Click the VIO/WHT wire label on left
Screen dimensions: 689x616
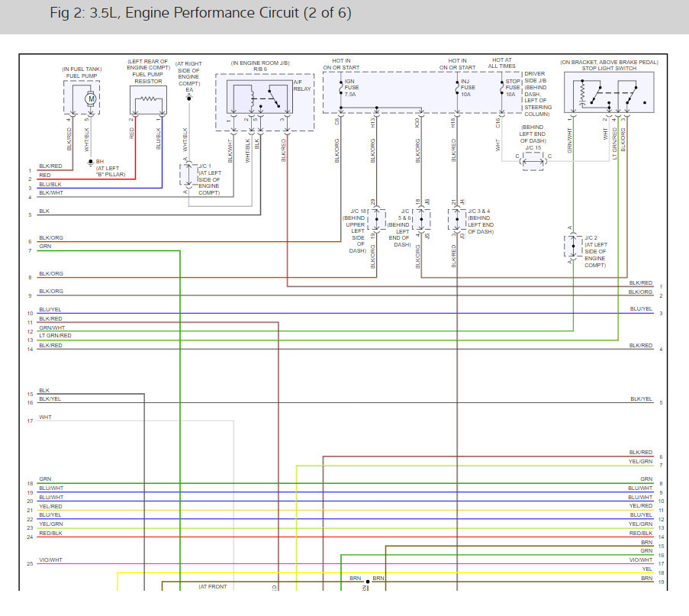pos(50,560)
